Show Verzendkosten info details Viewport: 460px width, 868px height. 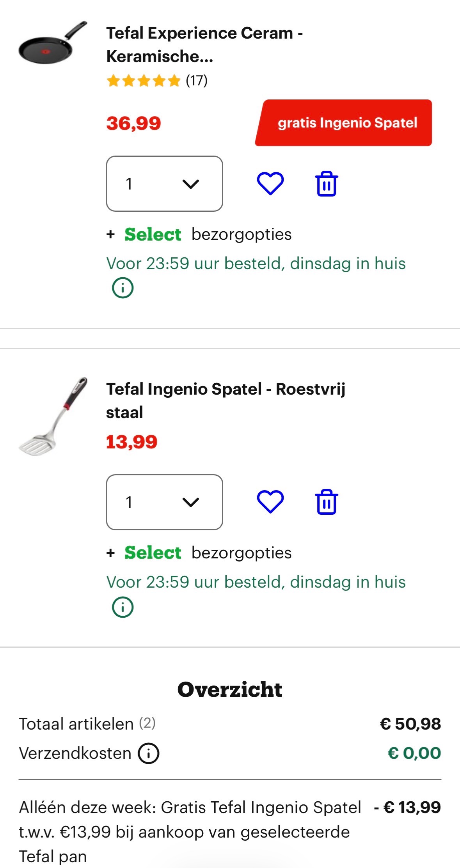click(147, 753)
